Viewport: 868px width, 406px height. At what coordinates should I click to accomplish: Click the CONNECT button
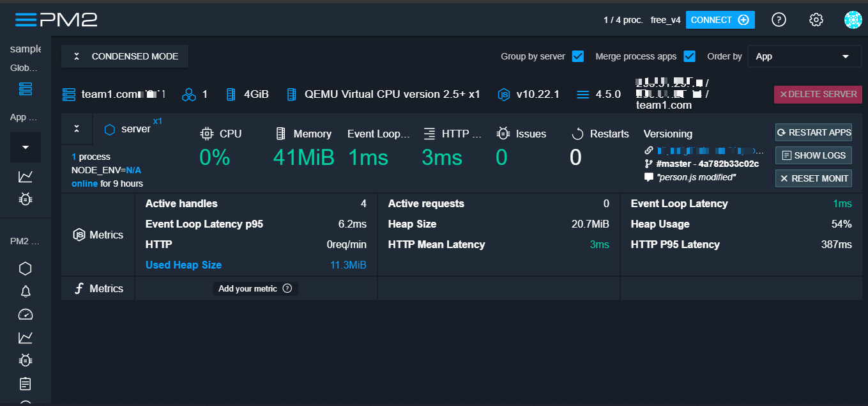tap(720, 20)
